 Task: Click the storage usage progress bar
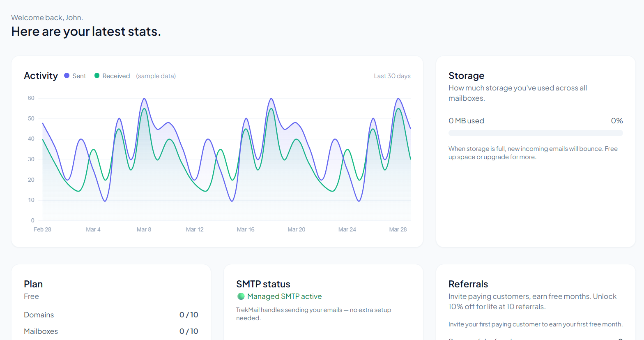coord(536,133)
